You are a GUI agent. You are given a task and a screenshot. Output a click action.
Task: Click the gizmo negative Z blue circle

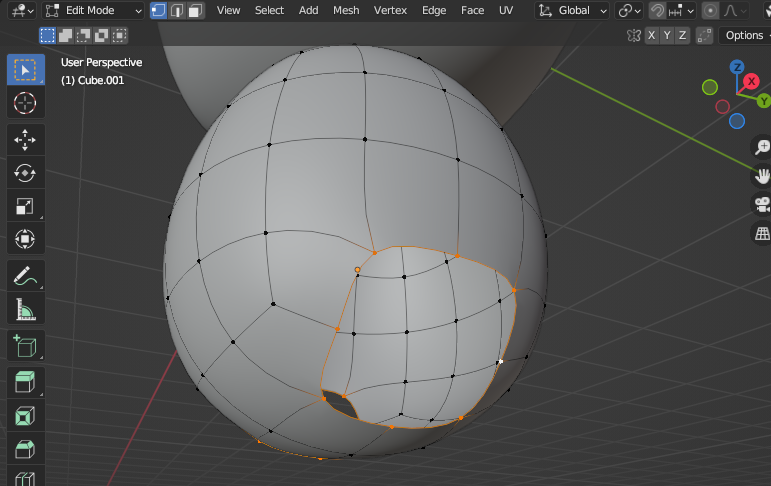click(737, 121)
